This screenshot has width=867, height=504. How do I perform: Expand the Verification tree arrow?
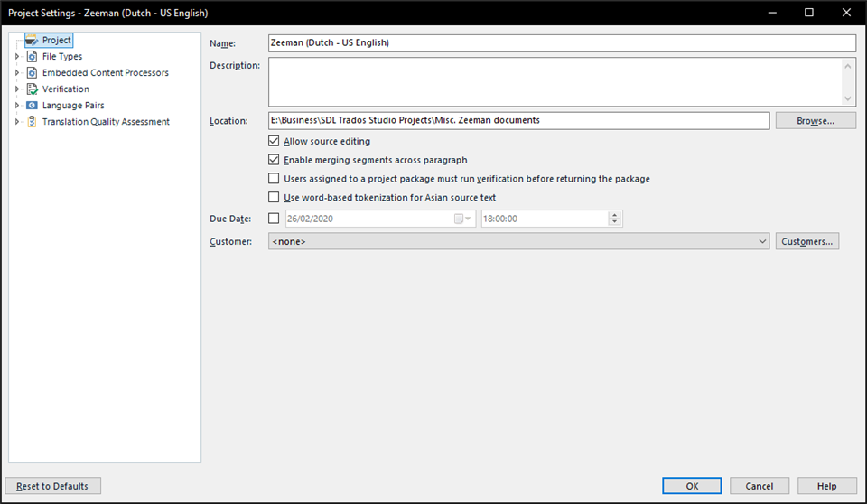(16, 89)
